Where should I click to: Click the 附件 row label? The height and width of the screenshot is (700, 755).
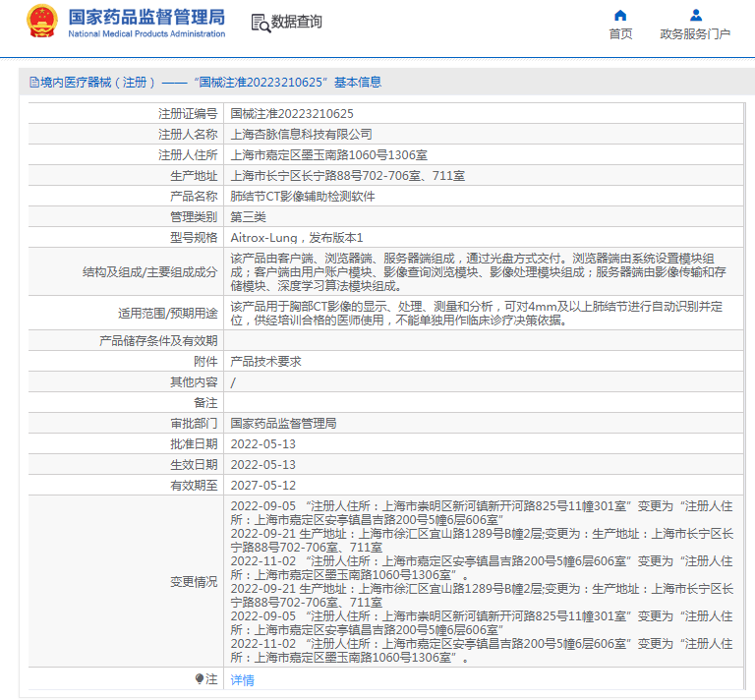(x=205, y=362)
